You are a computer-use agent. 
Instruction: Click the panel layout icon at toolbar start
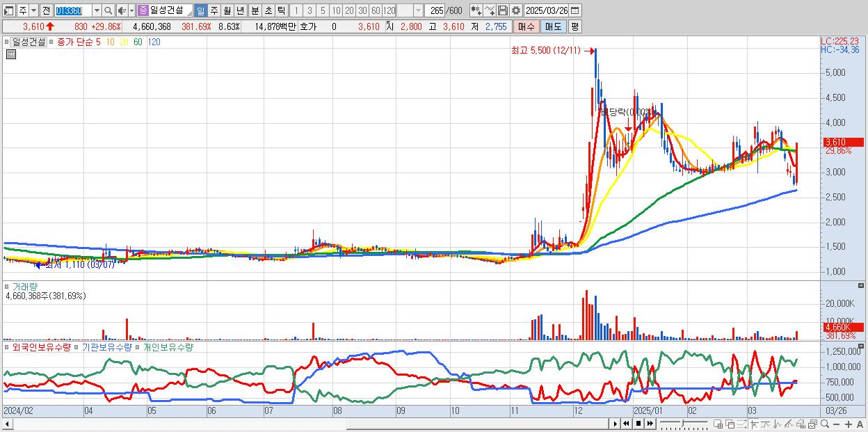point(9,10)
